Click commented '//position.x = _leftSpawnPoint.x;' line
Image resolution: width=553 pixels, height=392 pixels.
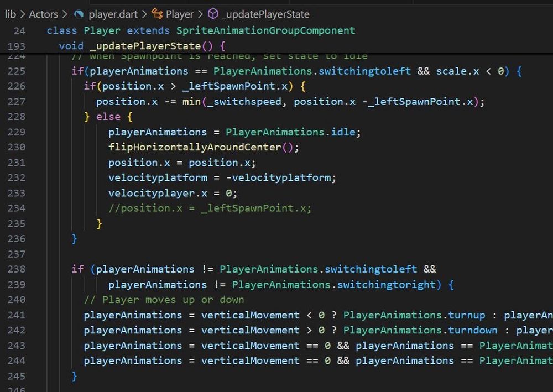[210, 208]
